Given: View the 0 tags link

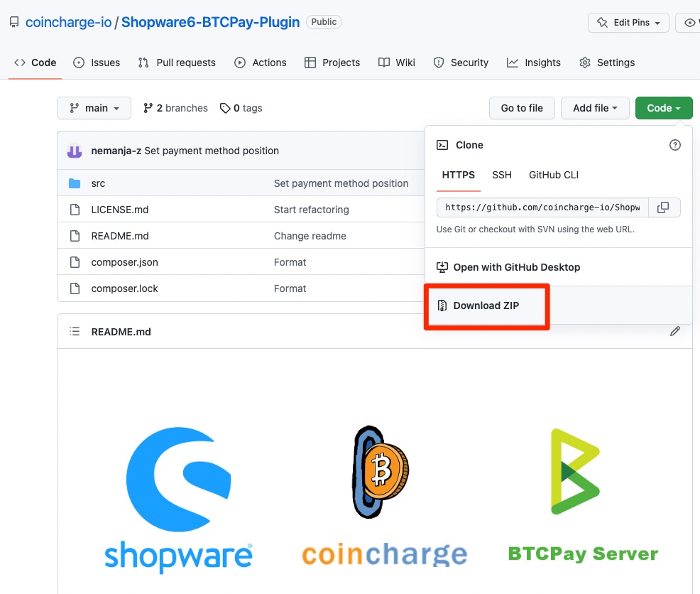Looking at the screenshot, I should click(x=241, y=108).
